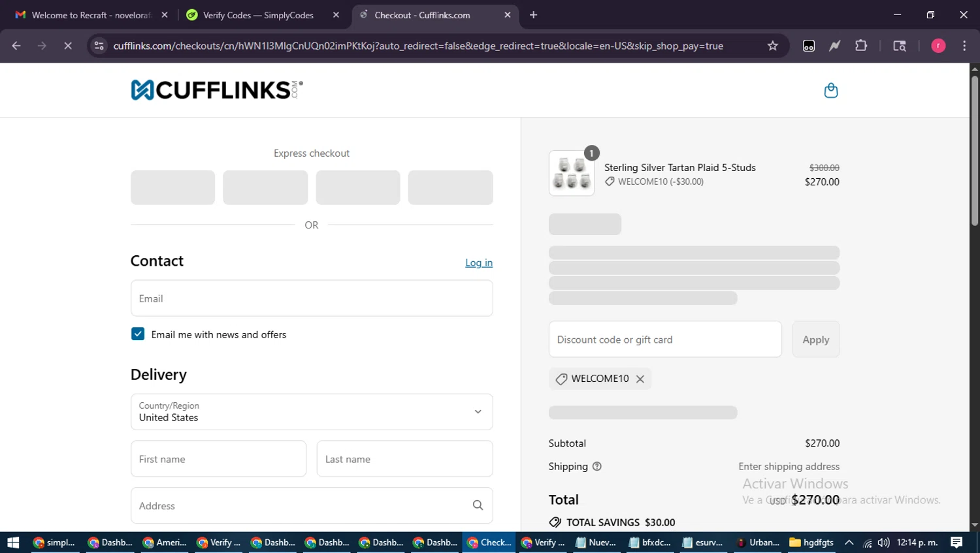The image size is (980, 553).
Task: Open the robot-face browser extension
Action: tap(809, 46)
